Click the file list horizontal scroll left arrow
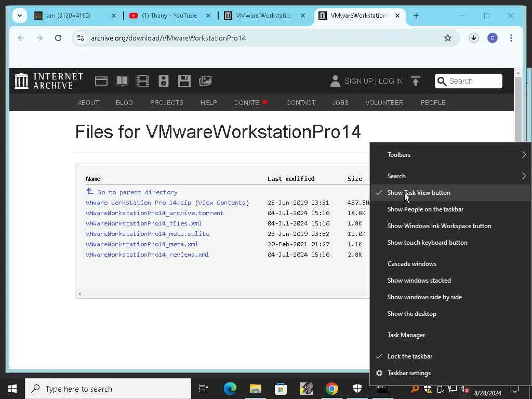 coord(79,294)
